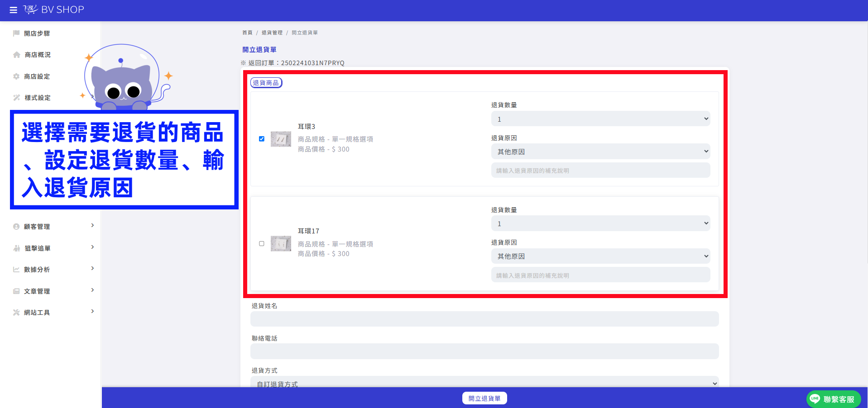Click the 耳環3 product thumbnail
The height and width of the screenshot is (408, 868).
[281, 139]
